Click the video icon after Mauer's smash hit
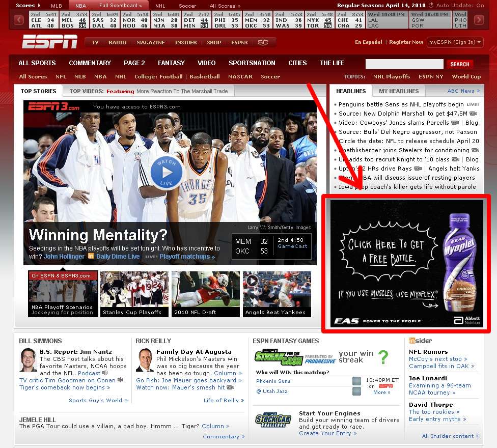497x448 pixels. (x=231, y=387)
